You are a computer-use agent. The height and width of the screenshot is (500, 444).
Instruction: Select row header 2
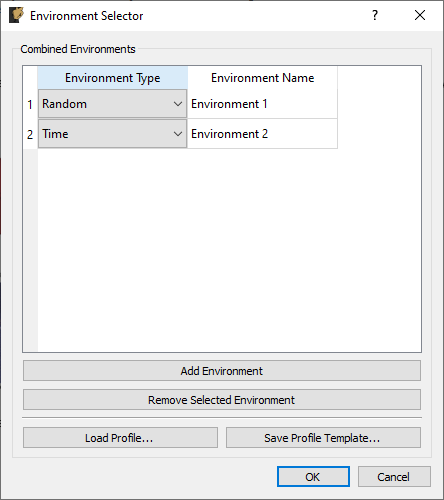click(x=30, y=134)
